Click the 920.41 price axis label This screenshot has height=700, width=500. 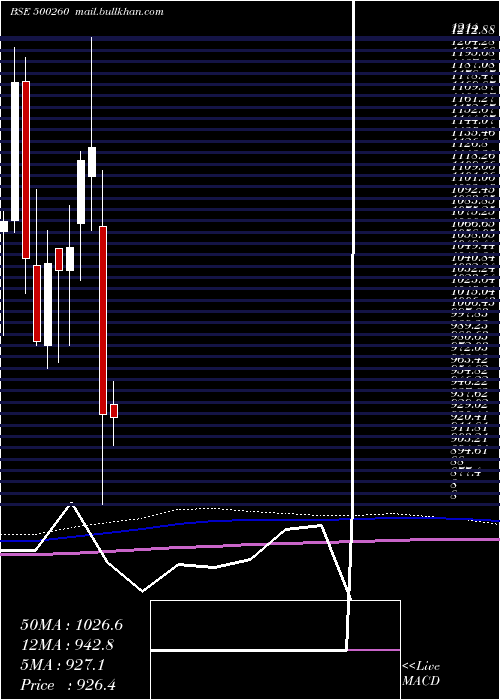coord(472,416)
